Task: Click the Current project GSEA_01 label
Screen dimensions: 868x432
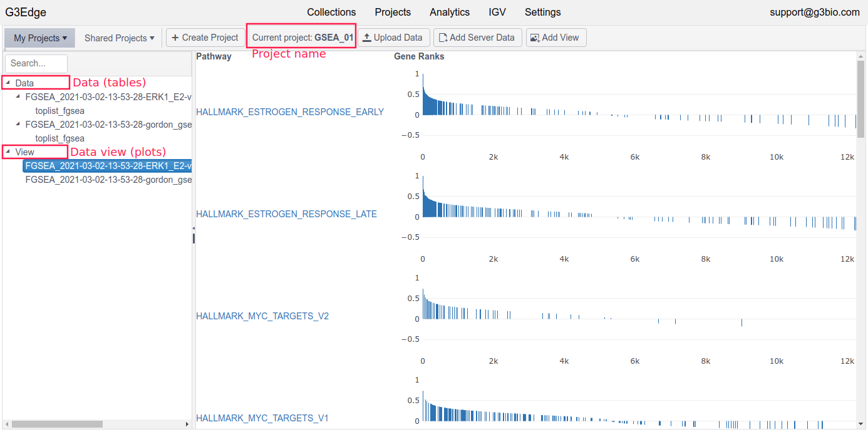Action: [302, 38]
